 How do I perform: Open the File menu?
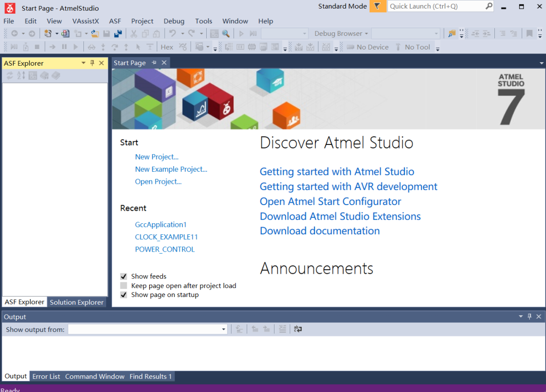9,21
